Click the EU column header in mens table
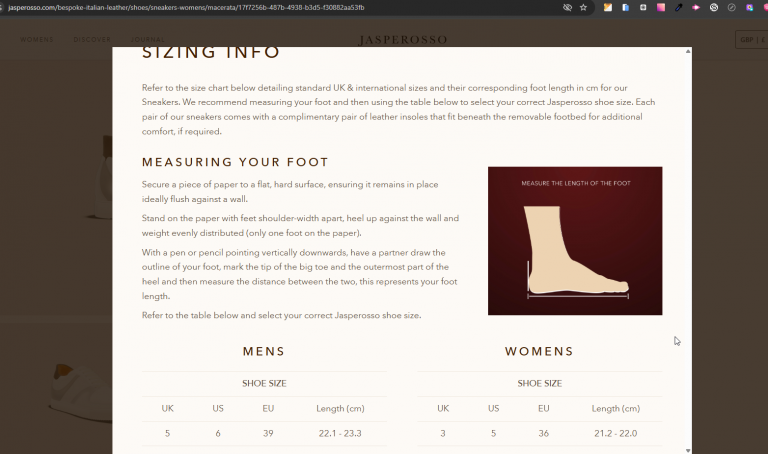 (268, 408)
